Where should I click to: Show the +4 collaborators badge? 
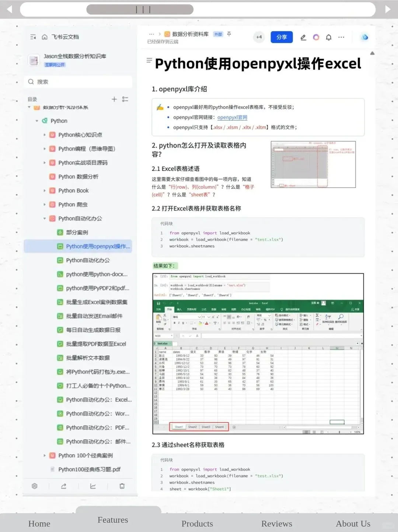coord(259,37)
